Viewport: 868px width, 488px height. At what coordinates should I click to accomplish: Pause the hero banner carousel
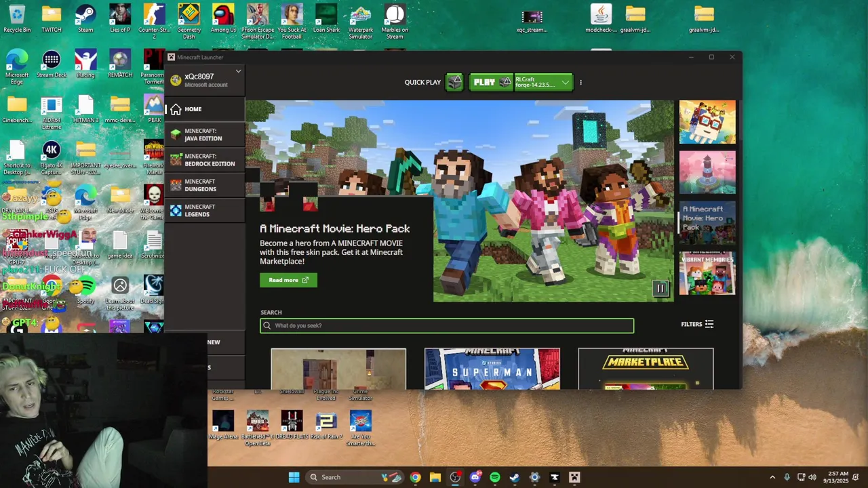pyautogui.click(x=660, y=288)
